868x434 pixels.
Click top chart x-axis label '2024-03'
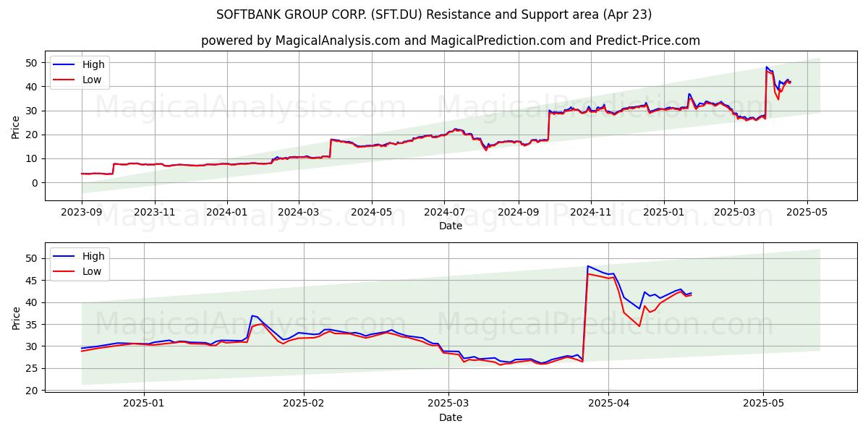[x=299, y=213]
